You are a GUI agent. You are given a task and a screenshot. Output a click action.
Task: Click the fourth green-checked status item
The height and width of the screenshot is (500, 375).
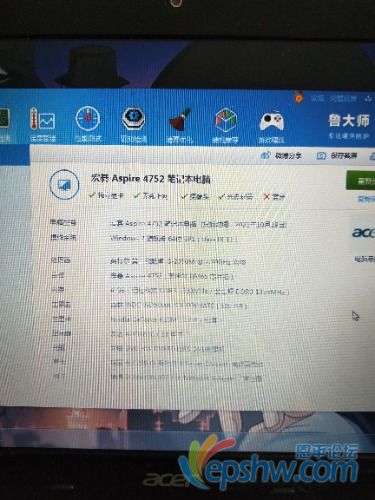click(236, 197)
